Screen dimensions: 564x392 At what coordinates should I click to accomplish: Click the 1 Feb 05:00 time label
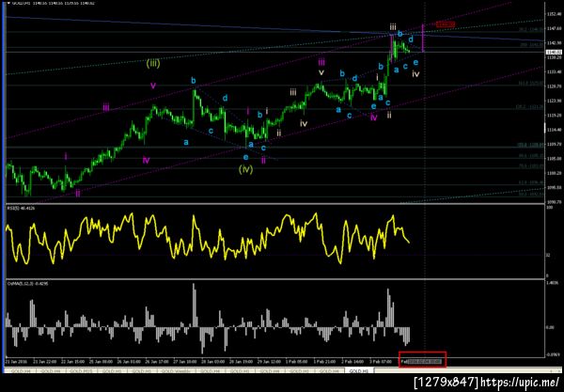tap(296, 361)
